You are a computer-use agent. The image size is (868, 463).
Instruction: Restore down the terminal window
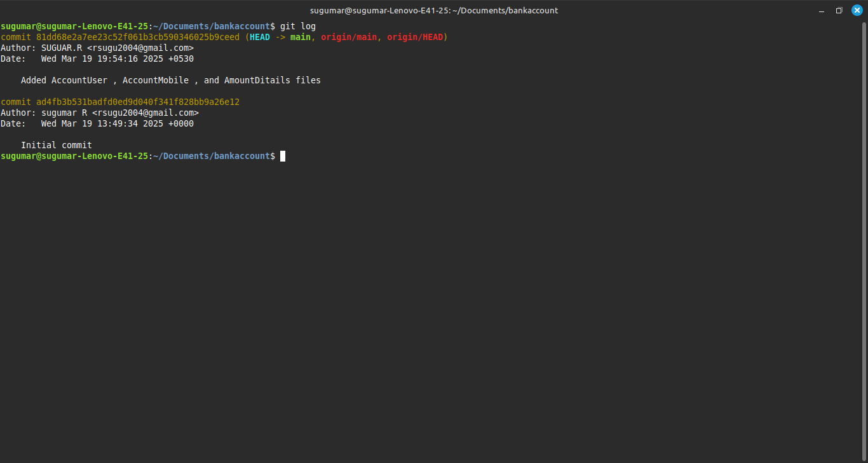coord(839,10)
